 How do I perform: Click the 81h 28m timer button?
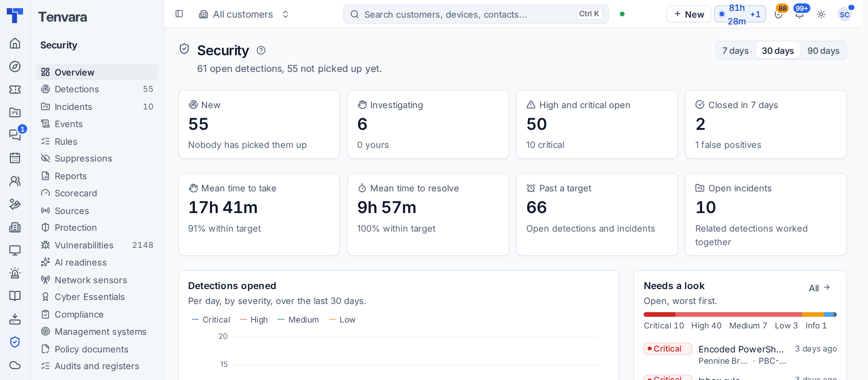(740, 14)
